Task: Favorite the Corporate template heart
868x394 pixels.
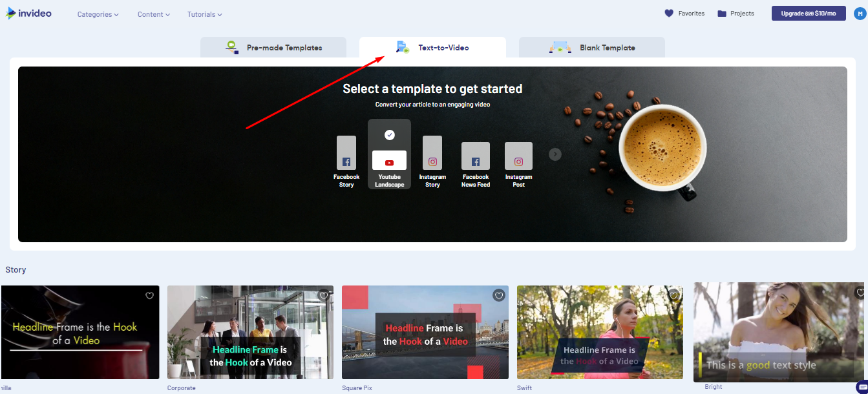Action: [x=324, y=296]
